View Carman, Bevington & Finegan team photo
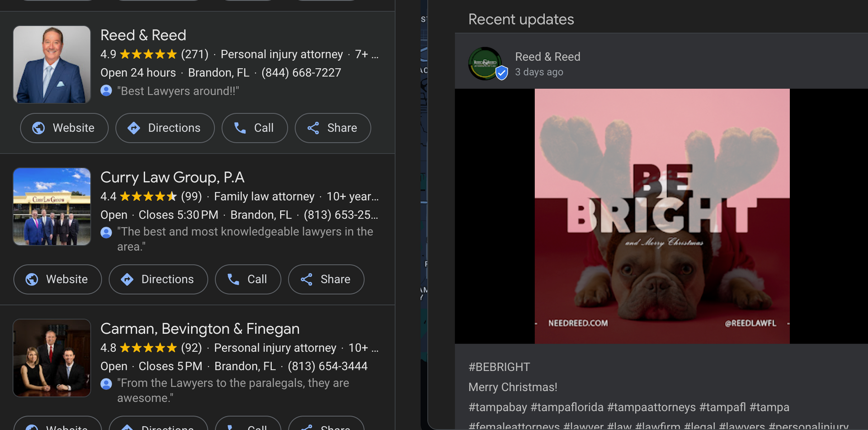 52,358
